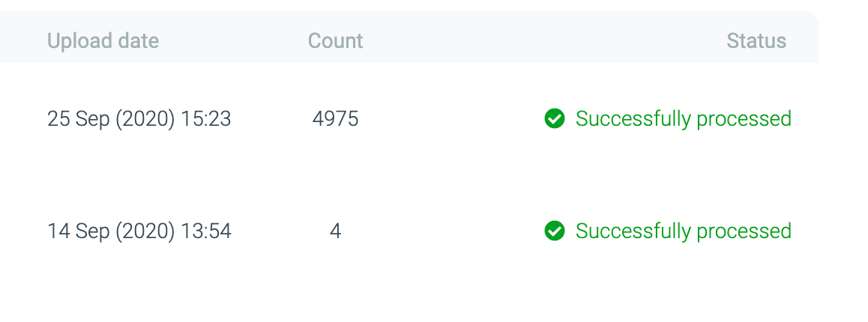
Task: Click blank space between 4975 and its status
Action: coord(450,118)
